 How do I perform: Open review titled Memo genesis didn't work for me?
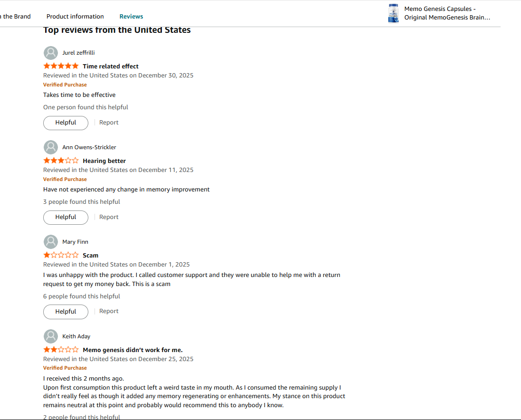tap(133, 350)
